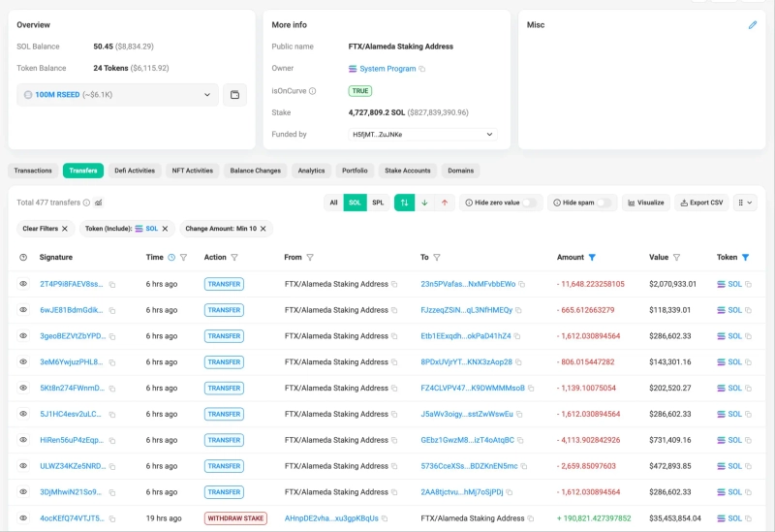The image size is (775, 532).
Task: Select the outgoing transfers red up arrow
Action: pos(445,203)
